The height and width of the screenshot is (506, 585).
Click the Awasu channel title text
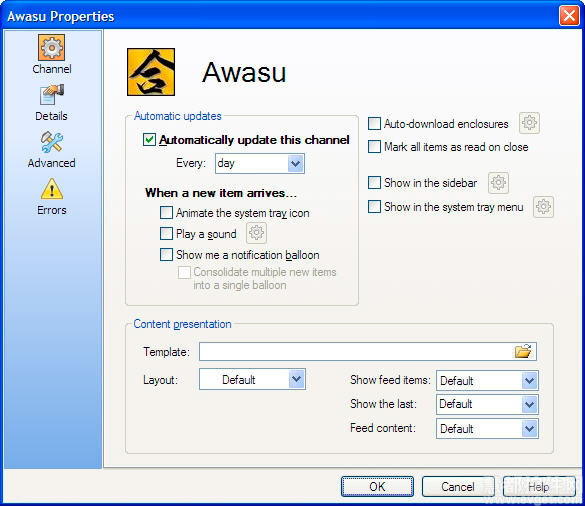click(244, 72)
